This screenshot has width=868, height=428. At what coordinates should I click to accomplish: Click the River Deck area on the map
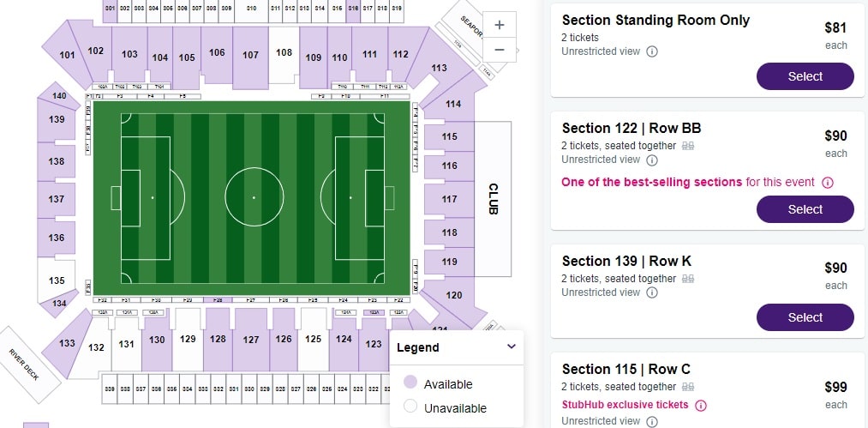pos(25,365)
